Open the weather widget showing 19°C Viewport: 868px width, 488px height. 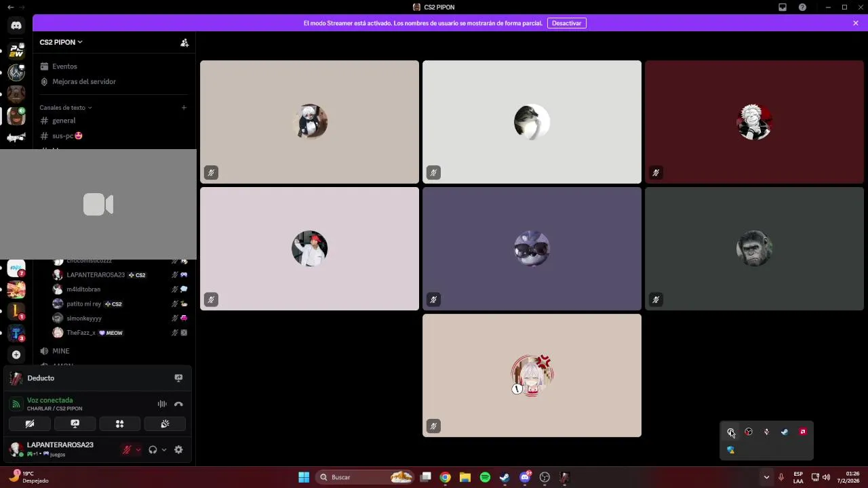(28, 477)
